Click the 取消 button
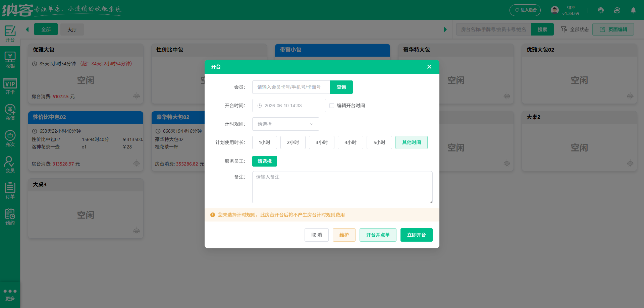 point(317,235)
